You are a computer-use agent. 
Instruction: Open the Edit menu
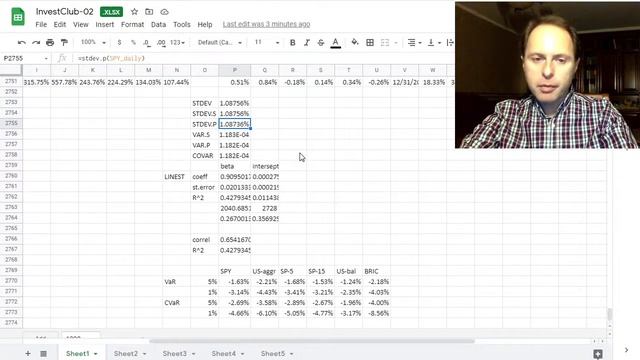coord(60,24)
